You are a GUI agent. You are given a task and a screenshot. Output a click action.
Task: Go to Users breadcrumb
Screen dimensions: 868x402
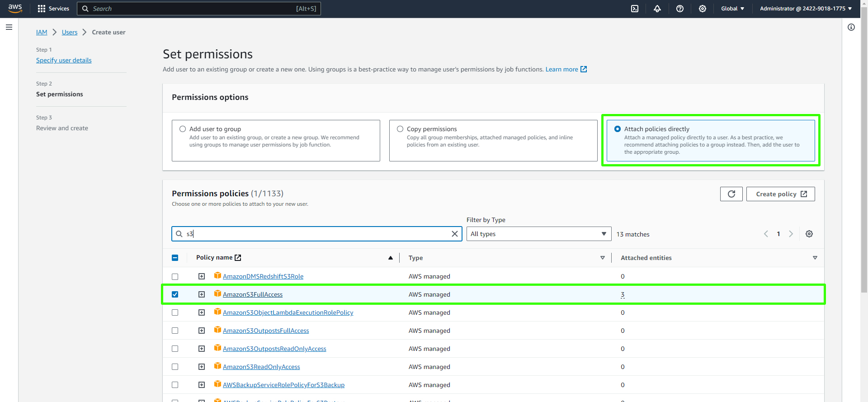pos(70,32)
